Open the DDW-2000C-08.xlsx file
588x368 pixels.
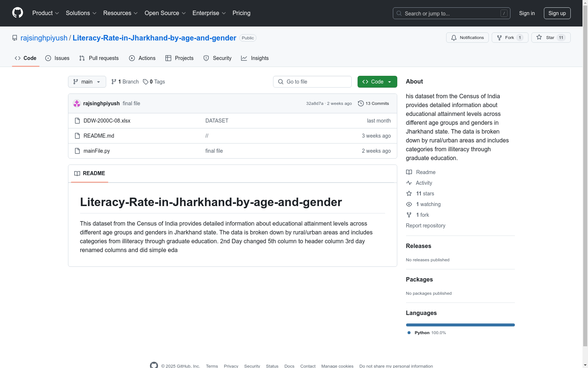tap(107, 121)
